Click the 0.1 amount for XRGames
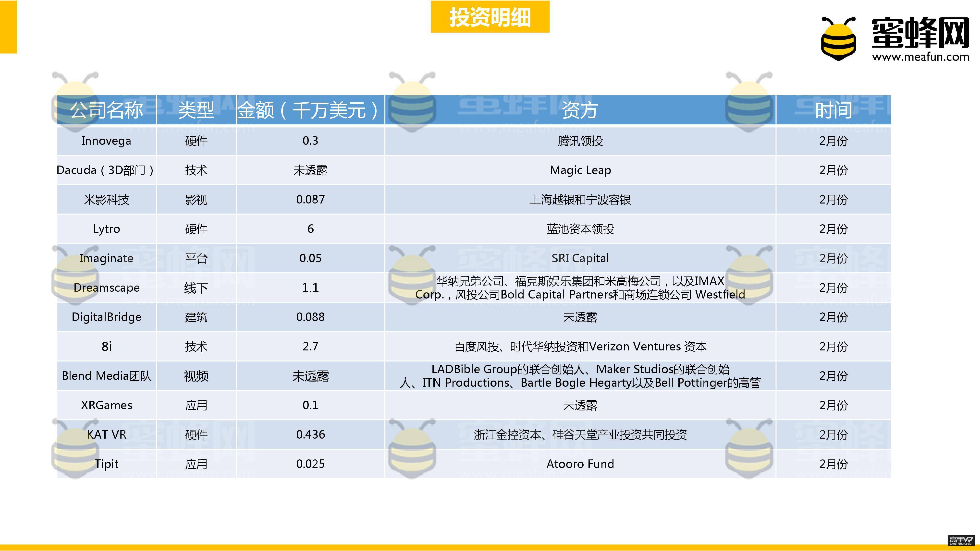 (310, 405)
